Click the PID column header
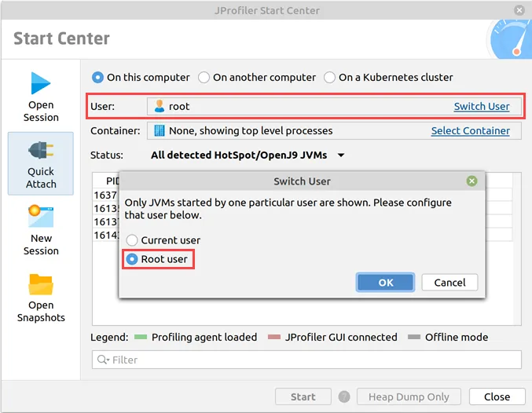Viewport: 532px width, 413px height. [x=112, y=181]
